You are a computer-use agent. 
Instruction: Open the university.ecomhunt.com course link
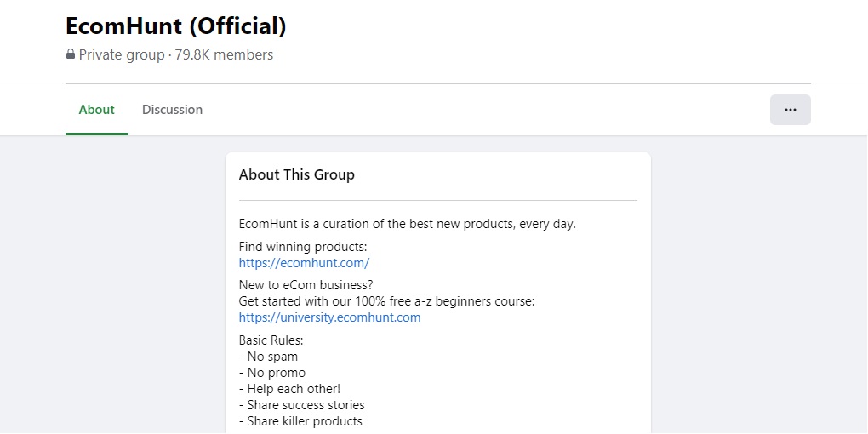point(329,317)
